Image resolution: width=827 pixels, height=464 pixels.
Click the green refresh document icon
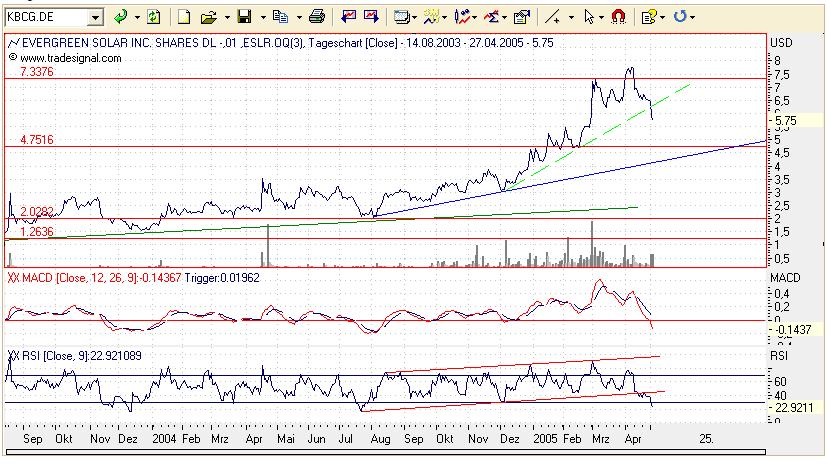coord(153,17)
